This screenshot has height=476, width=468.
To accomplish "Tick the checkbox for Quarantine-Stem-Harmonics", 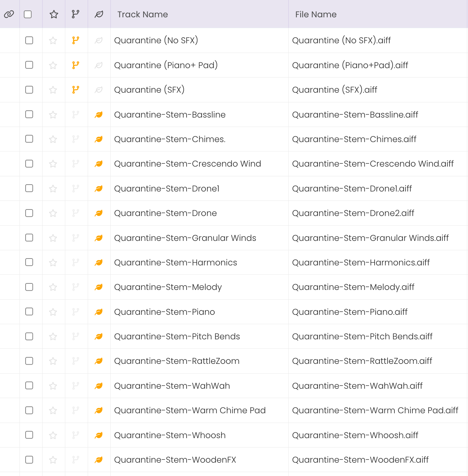I will pos(29,262).
